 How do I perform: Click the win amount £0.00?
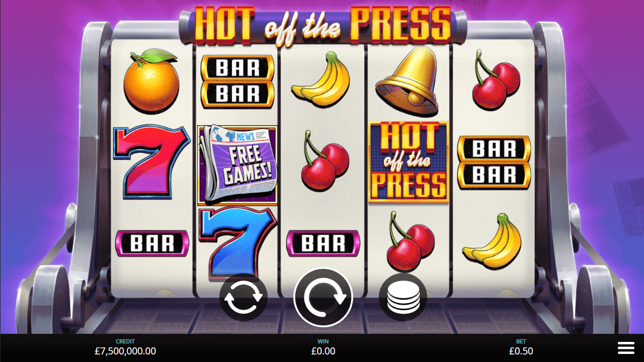pos(323,351)
